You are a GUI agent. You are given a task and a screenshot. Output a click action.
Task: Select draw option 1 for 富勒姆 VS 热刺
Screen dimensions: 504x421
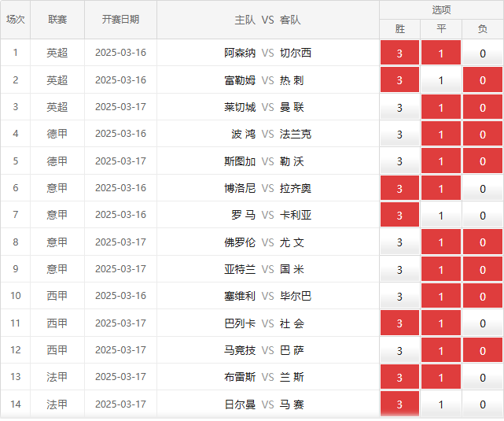pos(441,79)
